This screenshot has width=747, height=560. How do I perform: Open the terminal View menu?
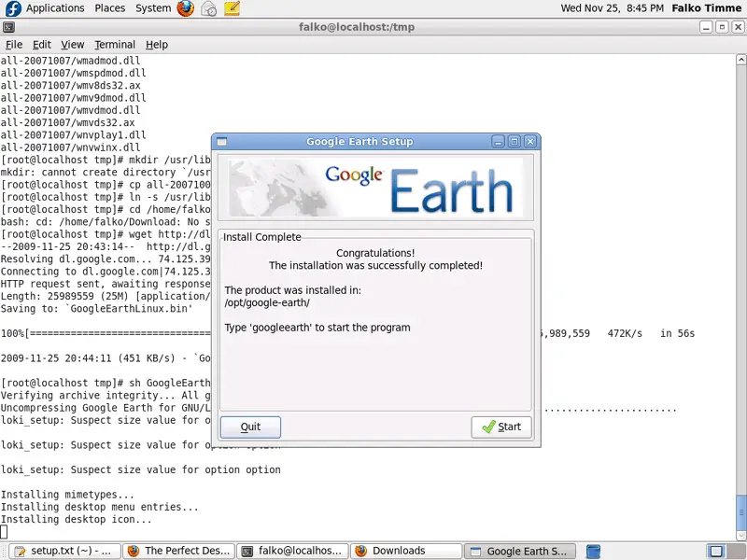[73, 45]
